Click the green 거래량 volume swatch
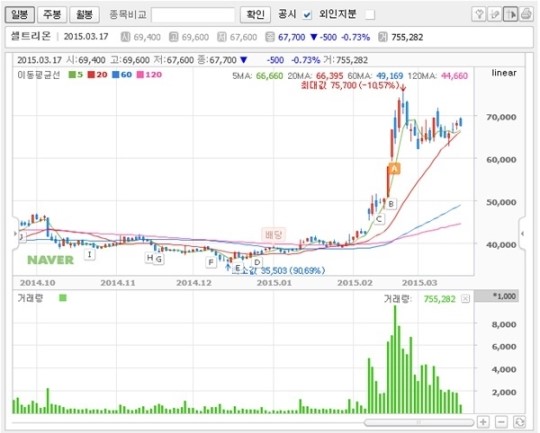The width and height of the screenshot is (540, 433). (63, 298)
